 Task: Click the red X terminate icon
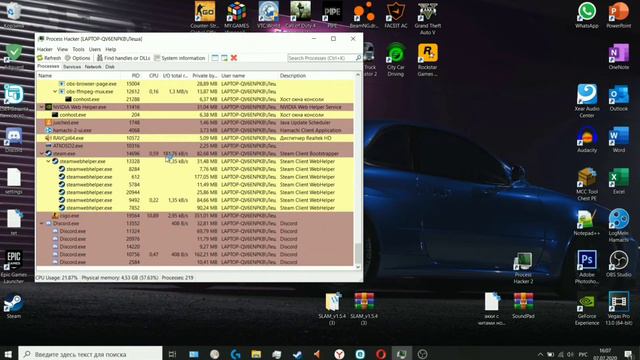234,58
